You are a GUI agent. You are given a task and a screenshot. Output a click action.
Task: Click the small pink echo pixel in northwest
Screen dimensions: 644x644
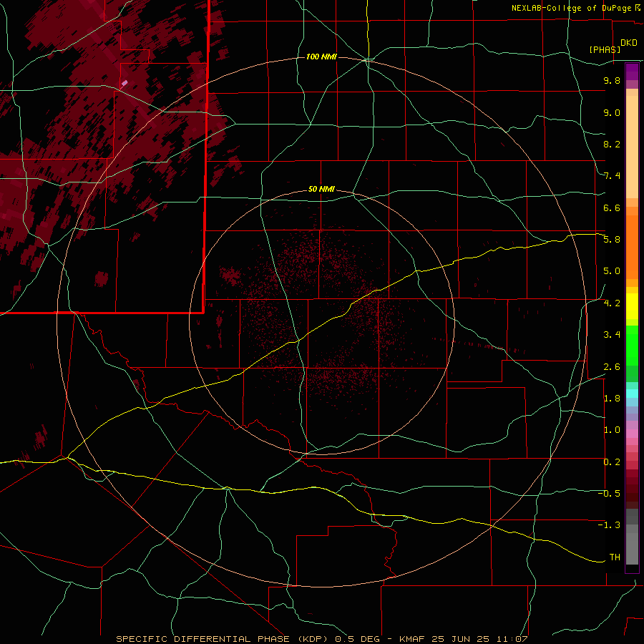coord(125,84)
